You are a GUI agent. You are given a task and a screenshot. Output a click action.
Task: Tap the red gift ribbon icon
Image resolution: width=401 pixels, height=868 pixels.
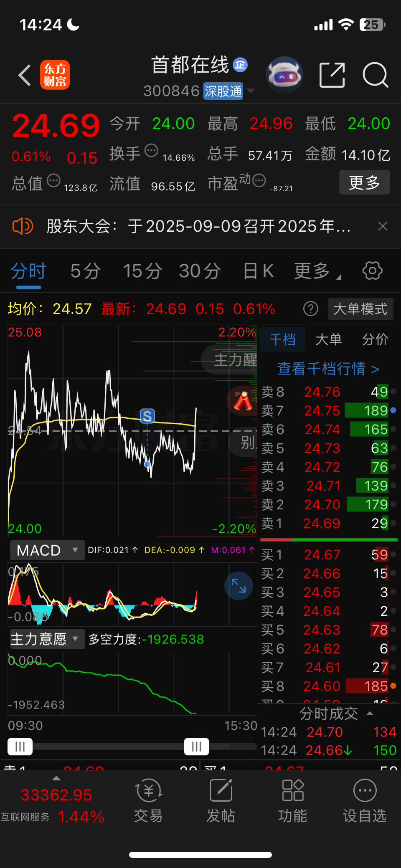(243, 401)
